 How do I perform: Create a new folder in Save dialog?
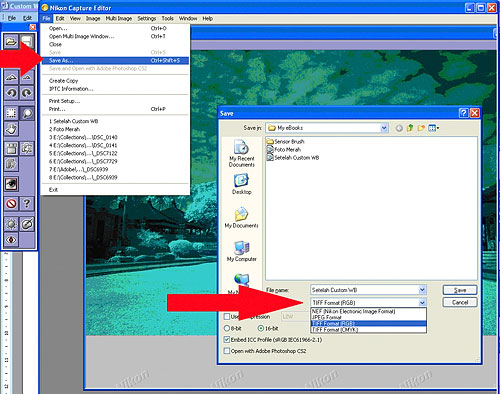point(421,128)
